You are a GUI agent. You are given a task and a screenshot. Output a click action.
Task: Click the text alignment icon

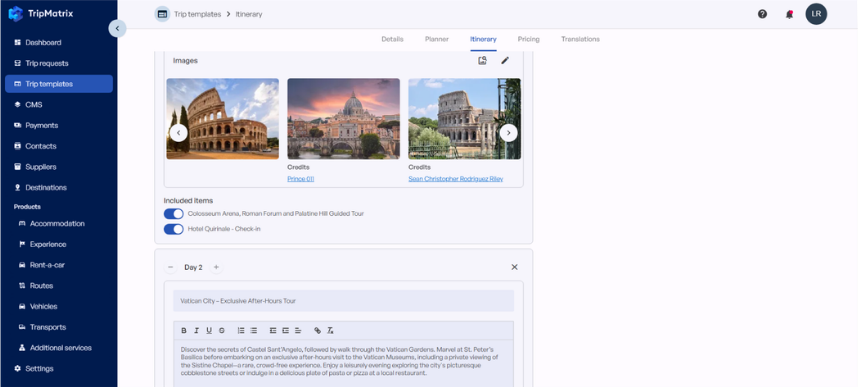click(x=298, y=331)
